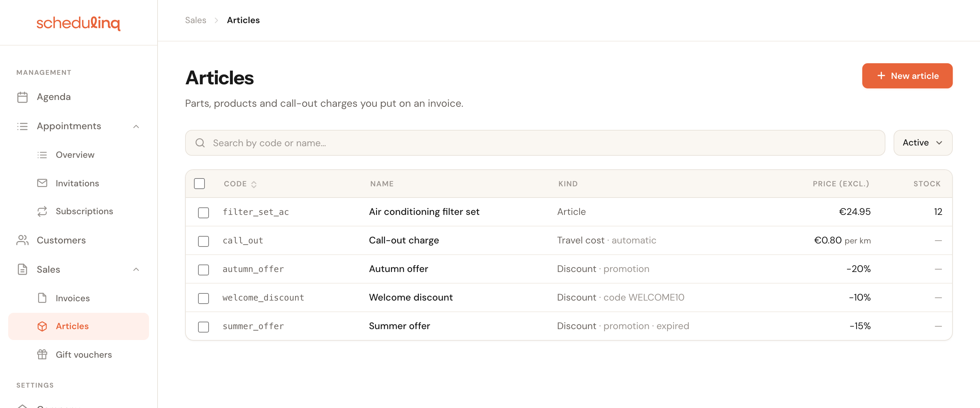Click the Agenda calendar icon

(x=22, y=97)
